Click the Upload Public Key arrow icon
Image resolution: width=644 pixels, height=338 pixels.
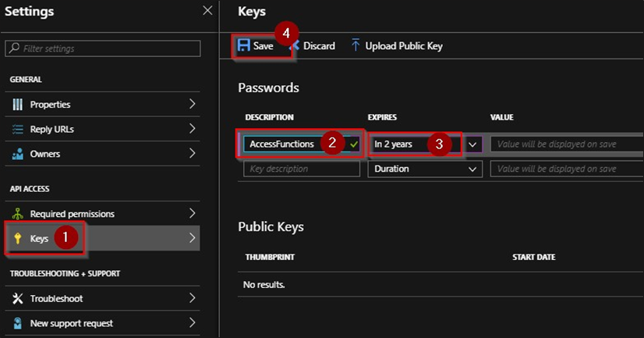click(356, 46)
